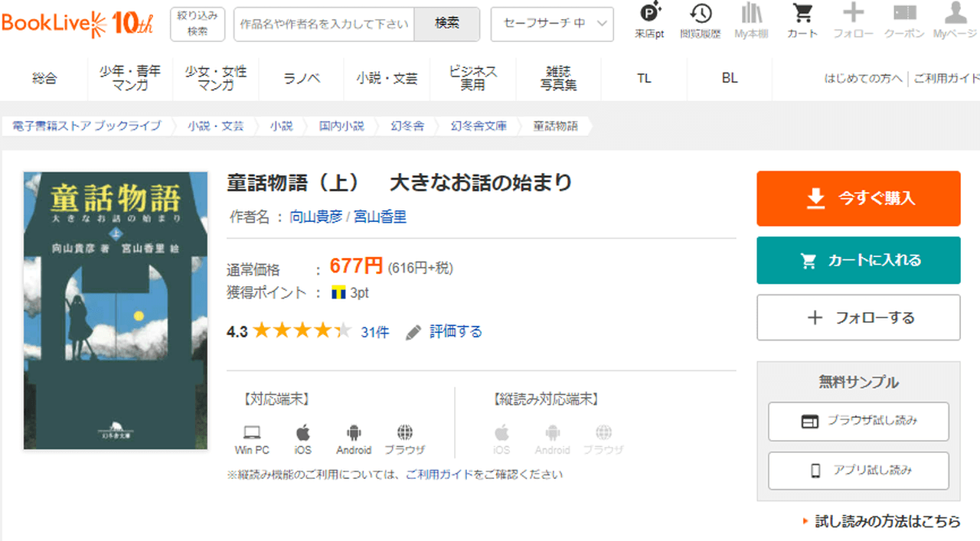This screenshot has height=541, width=980.
Task: Select the 小説・文芸 category tab
Action: click(387, 78)
